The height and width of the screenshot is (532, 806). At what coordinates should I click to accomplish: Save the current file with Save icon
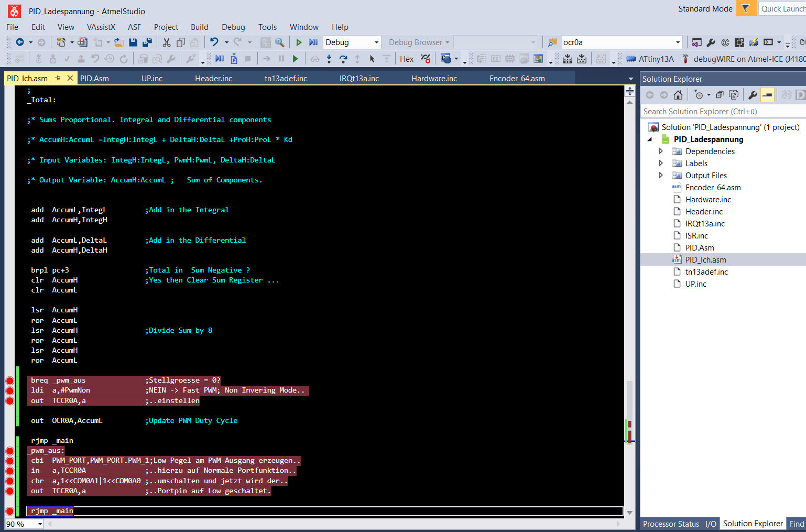133,42
